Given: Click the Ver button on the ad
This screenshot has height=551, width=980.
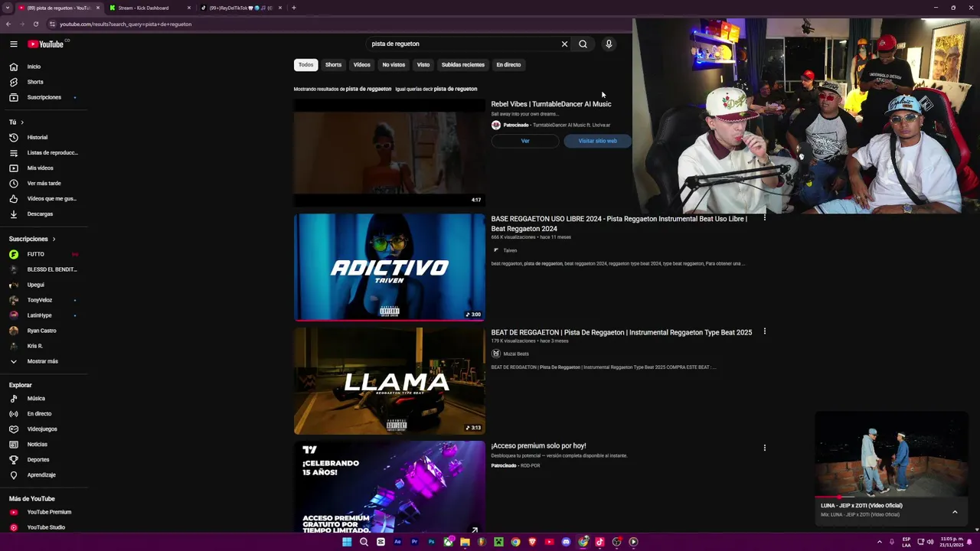Looking at the screenshot, I should click(x=525, y=141).
